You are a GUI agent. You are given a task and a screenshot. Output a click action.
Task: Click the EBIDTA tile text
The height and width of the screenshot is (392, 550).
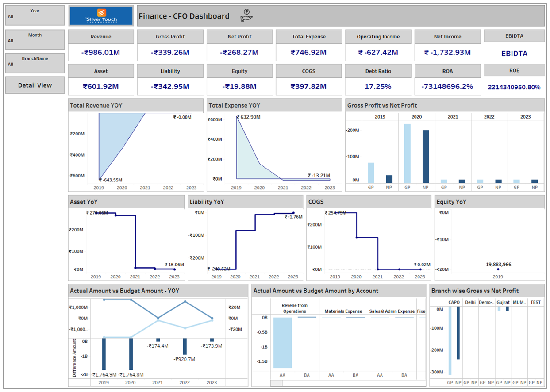click(x=514, y=54)
